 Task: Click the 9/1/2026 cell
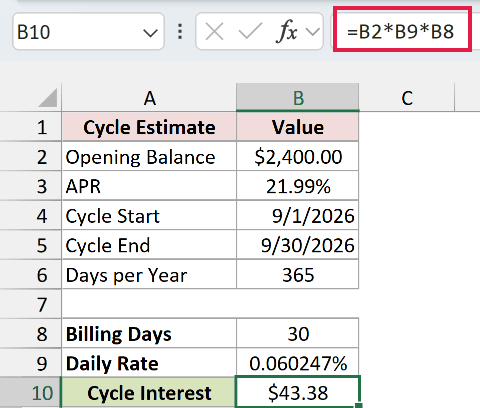pos(298,216)
